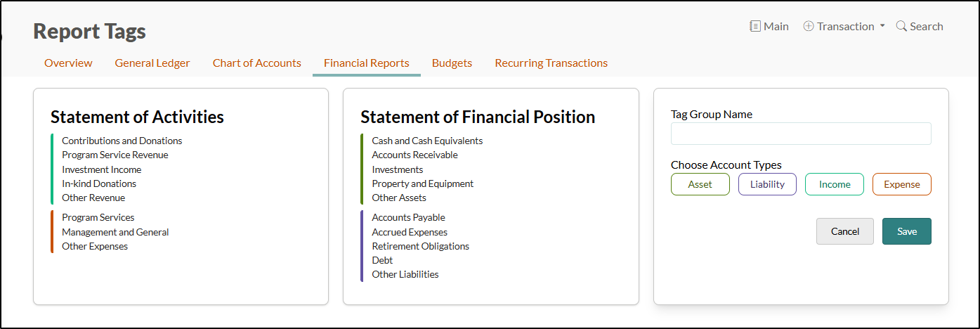Click the Transaction plus-circle icon
The width and height of the screenshot is (980, 329).
[x=809, y=26]
